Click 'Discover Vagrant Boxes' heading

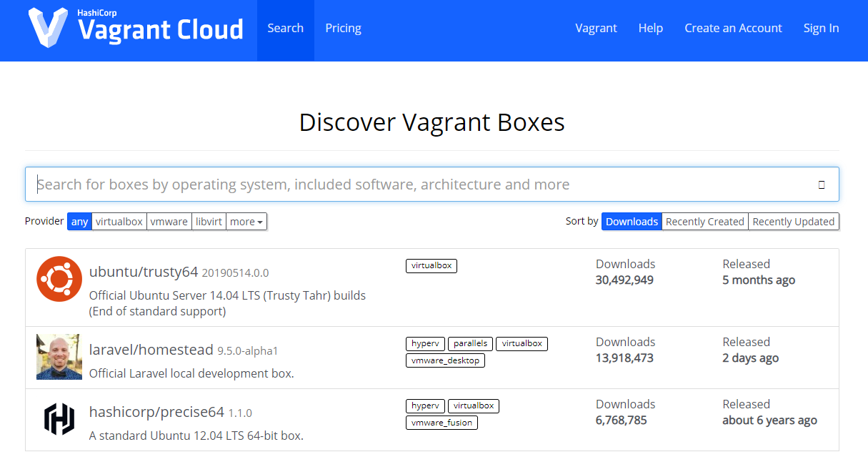point(431,122)
